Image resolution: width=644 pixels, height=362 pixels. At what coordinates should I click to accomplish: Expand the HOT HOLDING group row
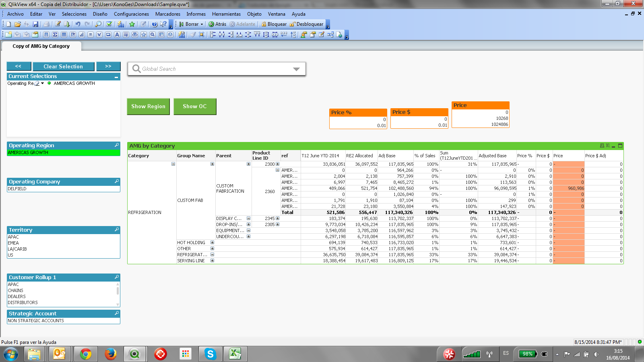click(x=212, y=243)
